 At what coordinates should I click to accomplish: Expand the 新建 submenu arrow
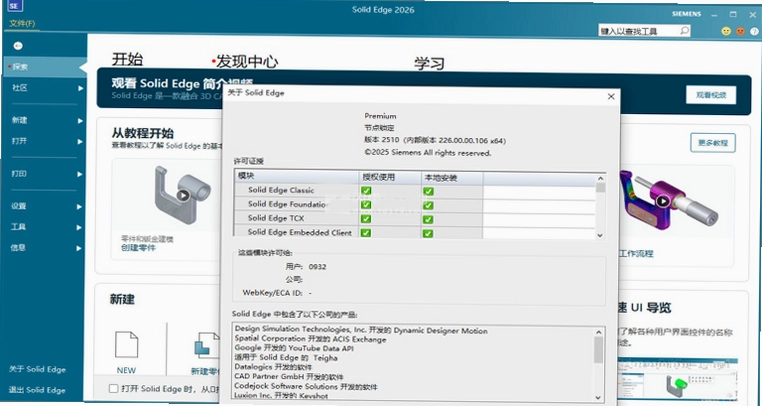(x=80, y=121)
